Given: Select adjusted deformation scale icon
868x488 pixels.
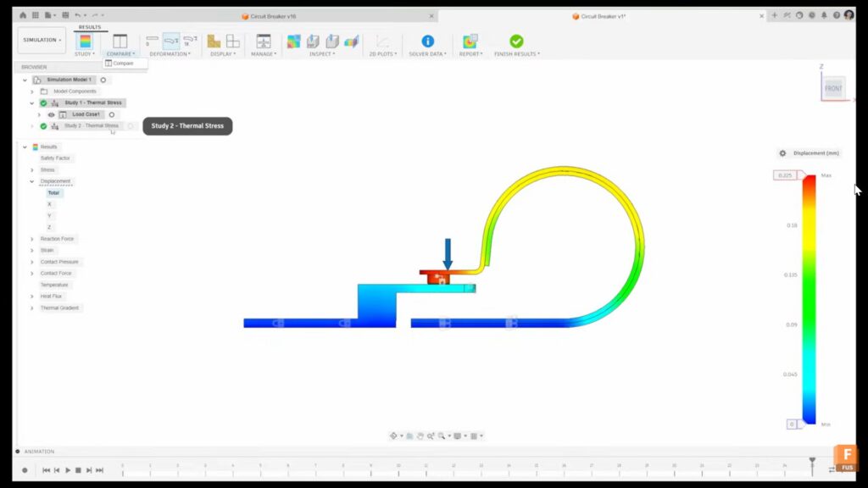Looking at the screenshot, I should (x=190, y=41).
